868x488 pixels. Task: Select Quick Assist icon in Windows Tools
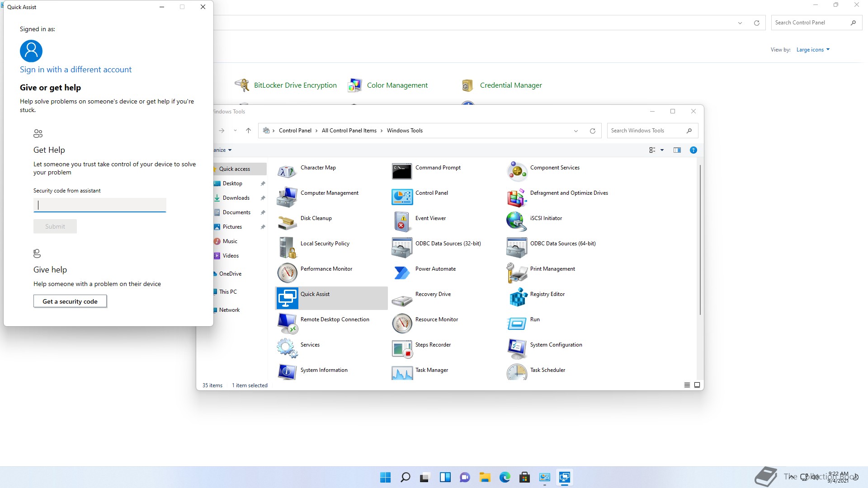point(287,298)
